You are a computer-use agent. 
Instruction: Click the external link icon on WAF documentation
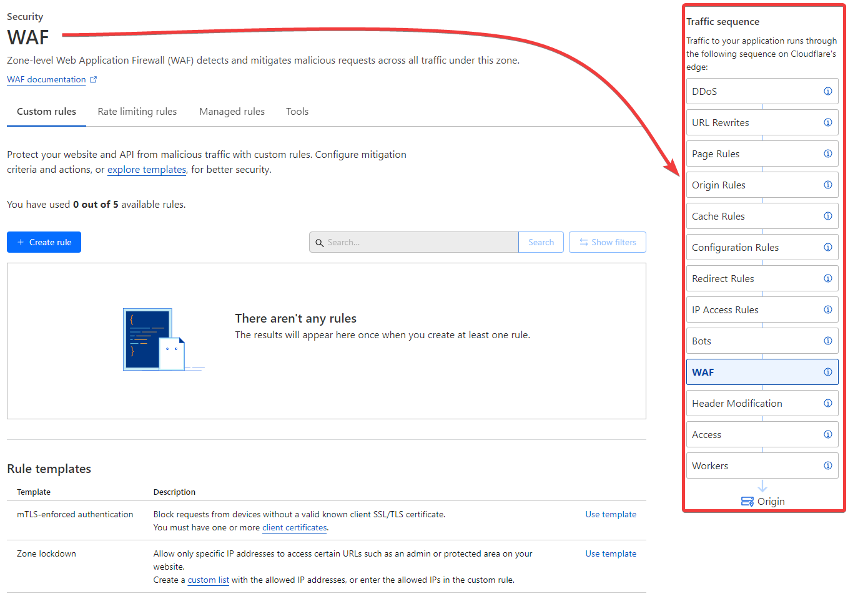[94, 79]
